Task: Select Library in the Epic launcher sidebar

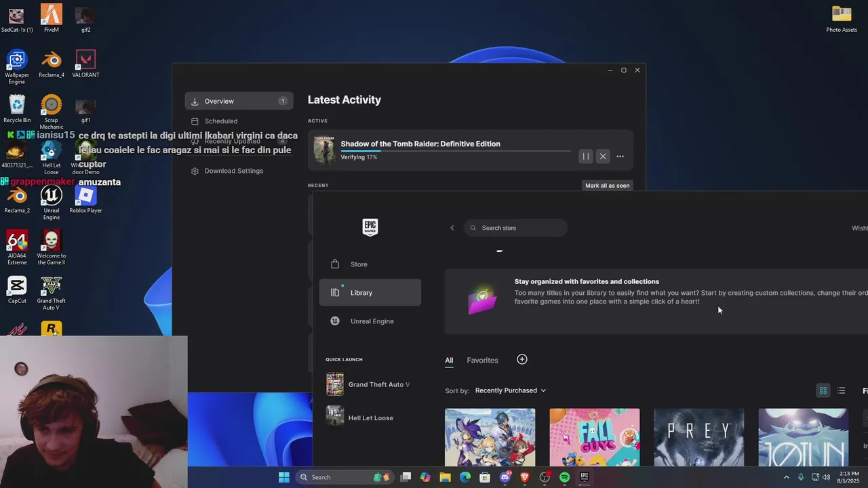Action: [x=370, y=293]
